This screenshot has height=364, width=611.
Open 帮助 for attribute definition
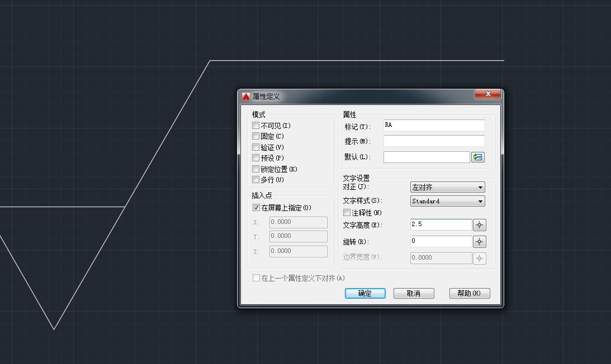point(469,293)
